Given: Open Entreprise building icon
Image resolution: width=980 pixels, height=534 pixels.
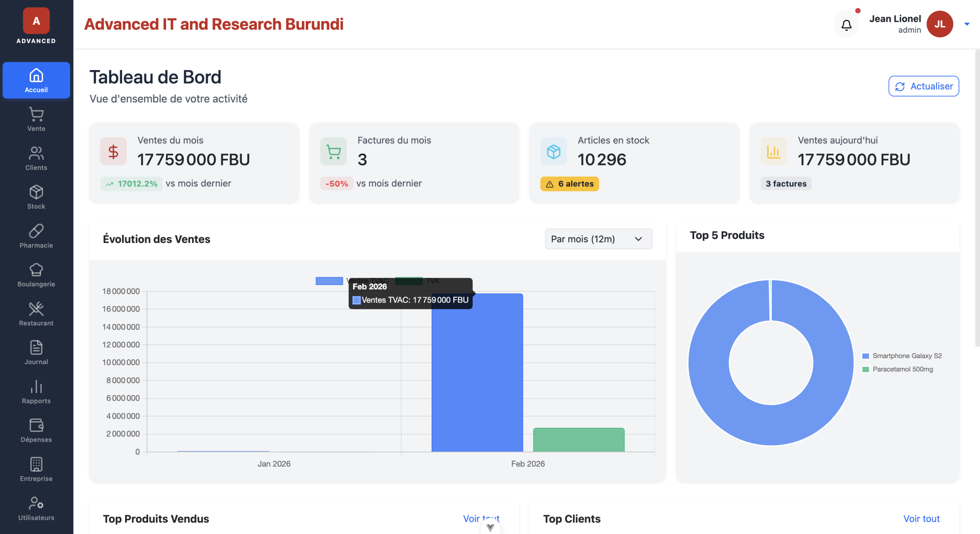Looking at the screenshot, I should point(36,464).
